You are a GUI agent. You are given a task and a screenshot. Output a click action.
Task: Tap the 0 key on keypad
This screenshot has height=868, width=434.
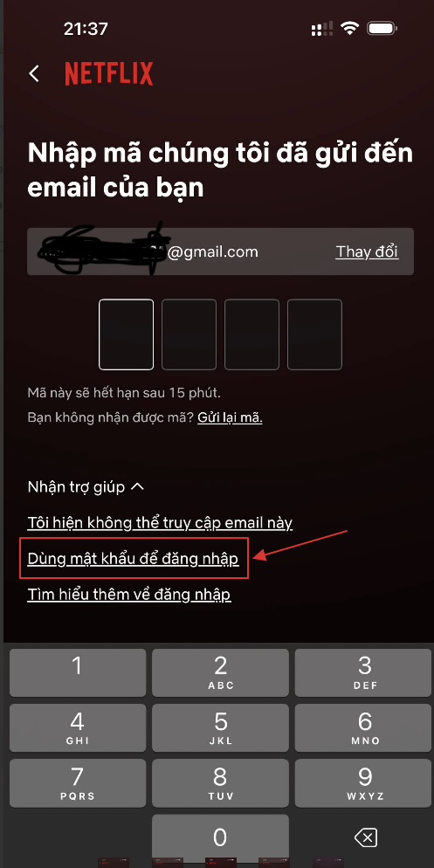click(220, 838)
